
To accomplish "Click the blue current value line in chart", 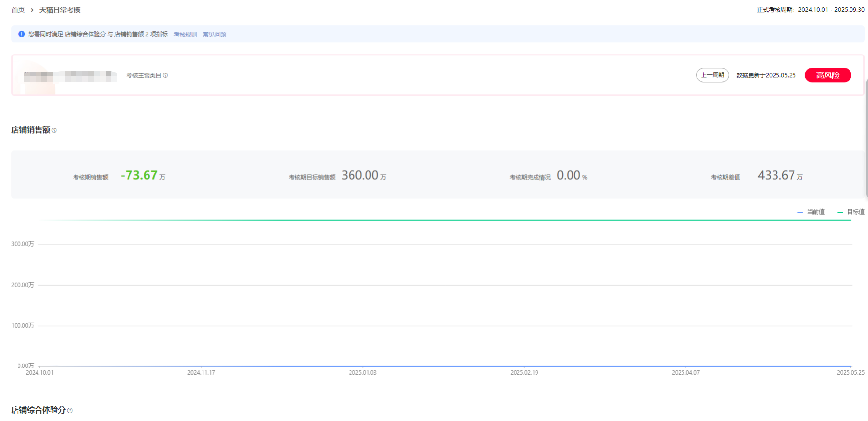I will 438,366.
